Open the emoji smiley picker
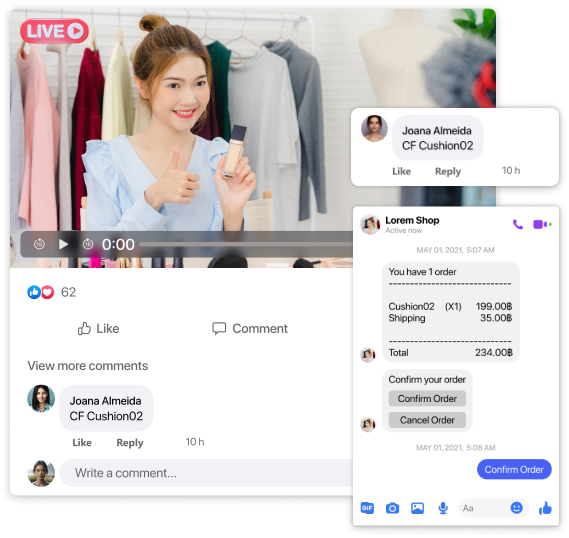Screen dimensions: 569x538 [516, 508]
